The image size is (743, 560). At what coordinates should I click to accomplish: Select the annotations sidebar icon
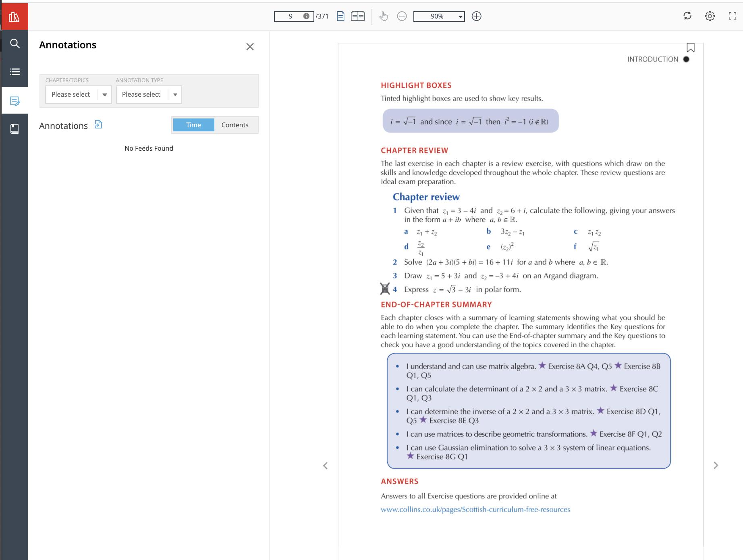(15, 100)
